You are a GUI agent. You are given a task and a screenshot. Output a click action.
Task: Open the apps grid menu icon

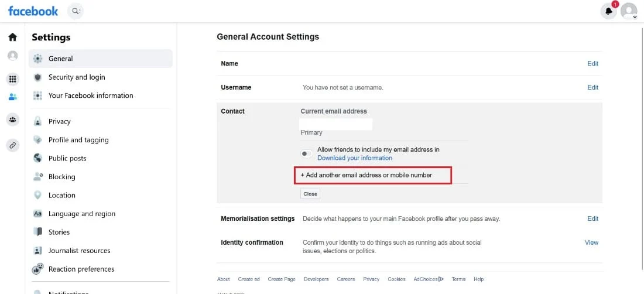pos(13,79)
